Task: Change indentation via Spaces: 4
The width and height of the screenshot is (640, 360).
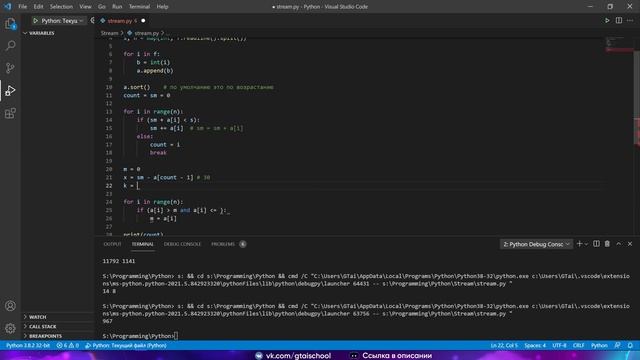Action: click(x=535, y=345)
